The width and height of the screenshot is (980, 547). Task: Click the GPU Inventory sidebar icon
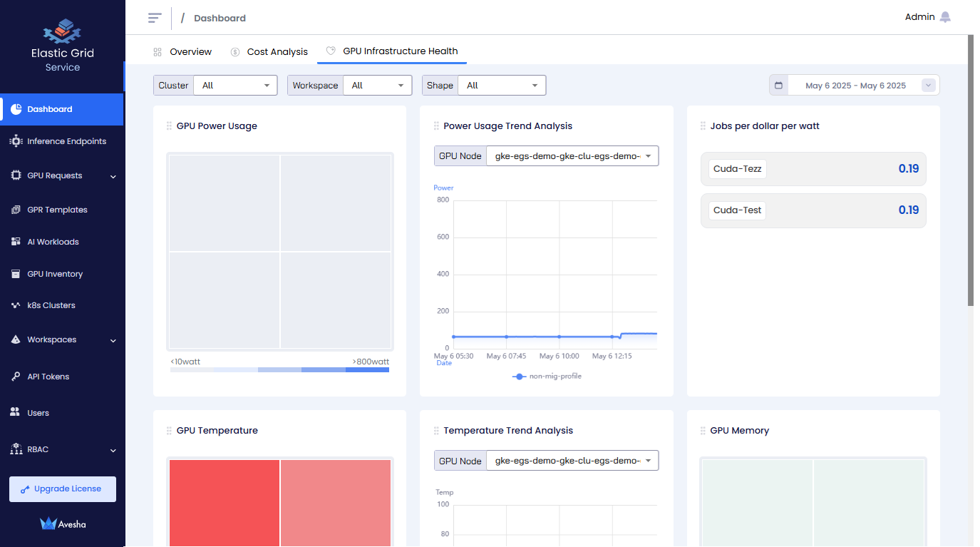(x=16, y=274)
